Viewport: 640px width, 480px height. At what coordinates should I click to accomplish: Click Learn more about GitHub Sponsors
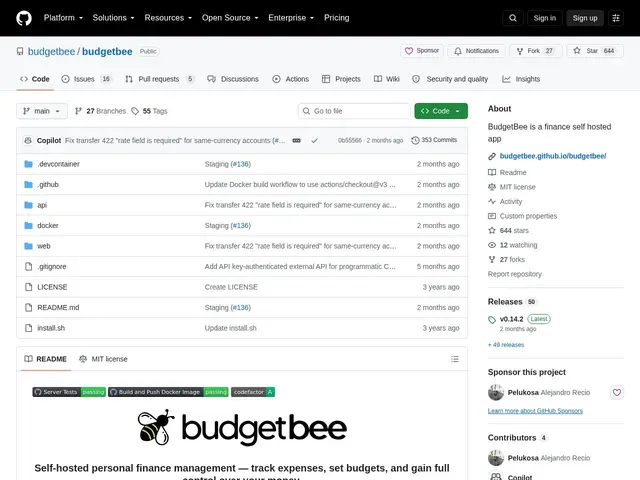coord(535,411)
